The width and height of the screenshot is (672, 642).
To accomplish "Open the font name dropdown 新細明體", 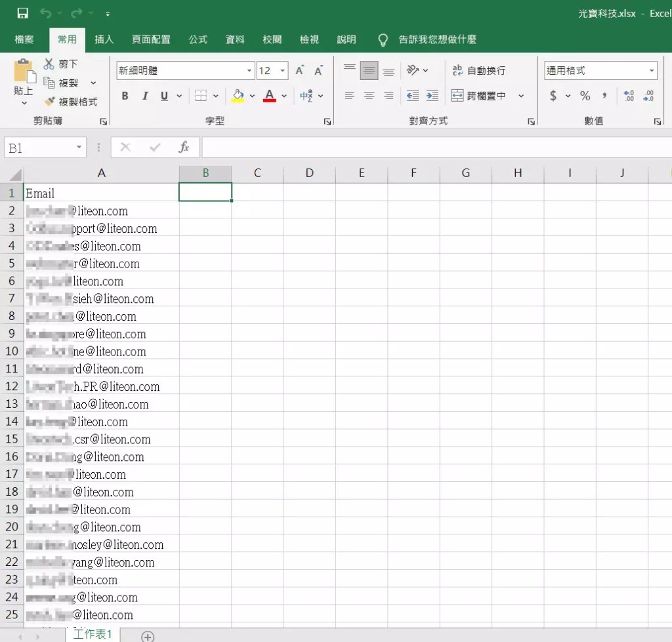I will (x=249, y=71).
